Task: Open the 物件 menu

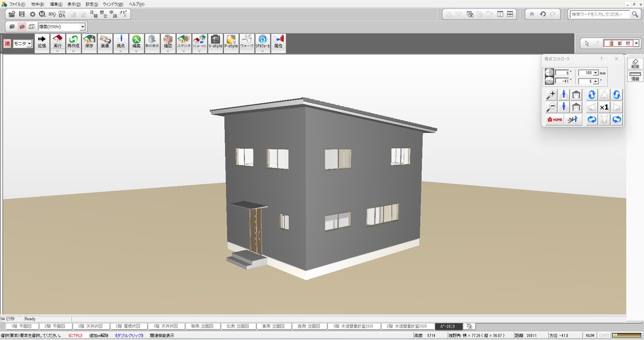Action: [x=38, y=4]
